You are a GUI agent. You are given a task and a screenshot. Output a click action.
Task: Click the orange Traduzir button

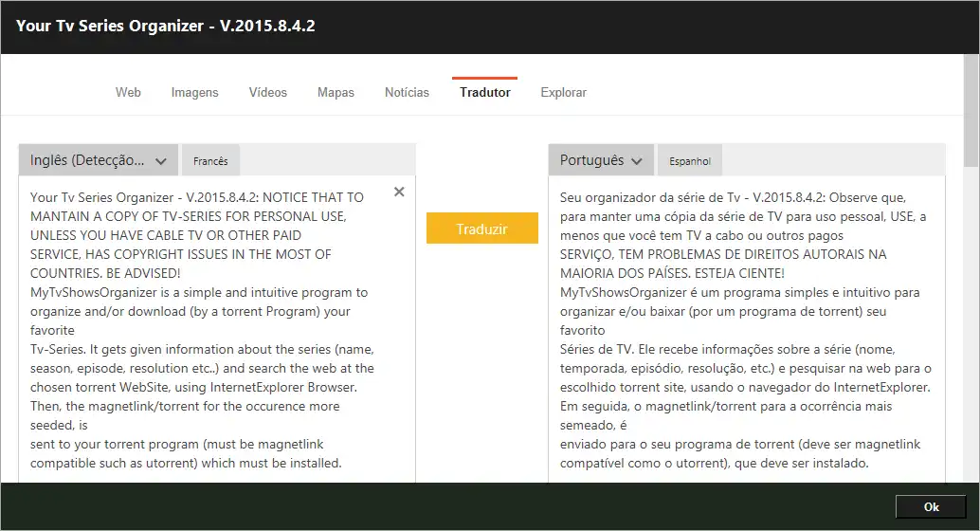pyautogui.click(x=482, y=229)
